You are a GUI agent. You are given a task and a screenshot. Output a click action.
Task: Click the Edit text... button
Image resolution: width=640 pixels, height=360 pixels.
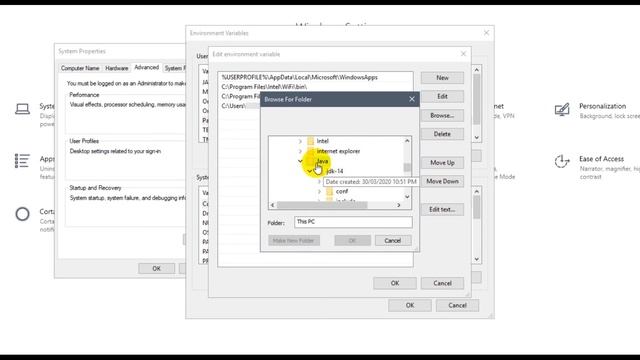[x=442, y=209]
